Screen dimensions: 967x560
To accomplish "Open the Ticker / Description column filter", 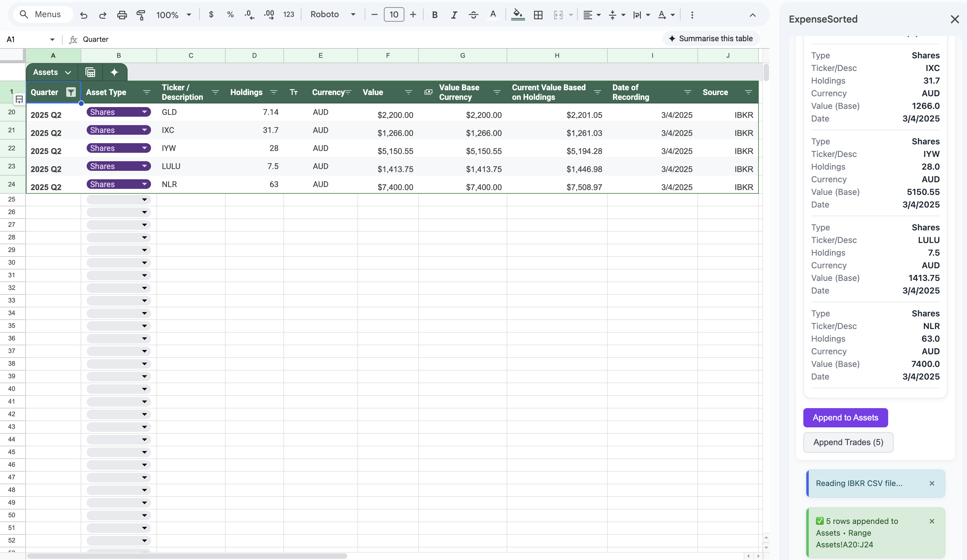I will click(215, 92).
